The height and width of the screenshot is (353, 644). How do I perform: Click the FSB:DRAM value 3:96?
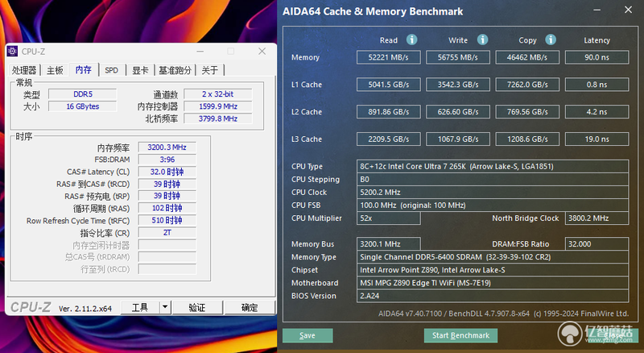coord(167,160)
